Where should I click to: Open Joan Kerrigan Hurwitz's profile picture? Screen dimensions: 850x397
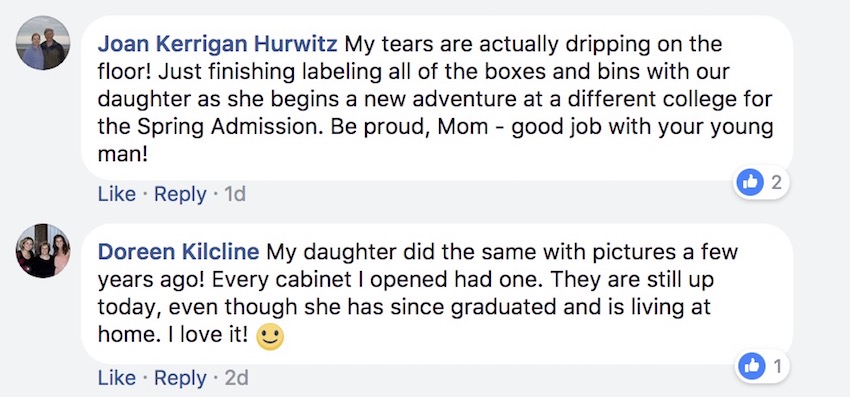43,43
